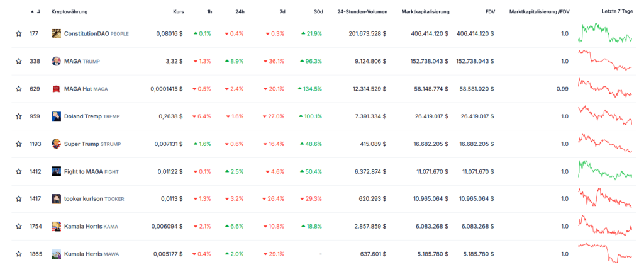Screen dimensions: 644x267
Task: Click the 30d change 134.5%
Action: pos(309,89)
